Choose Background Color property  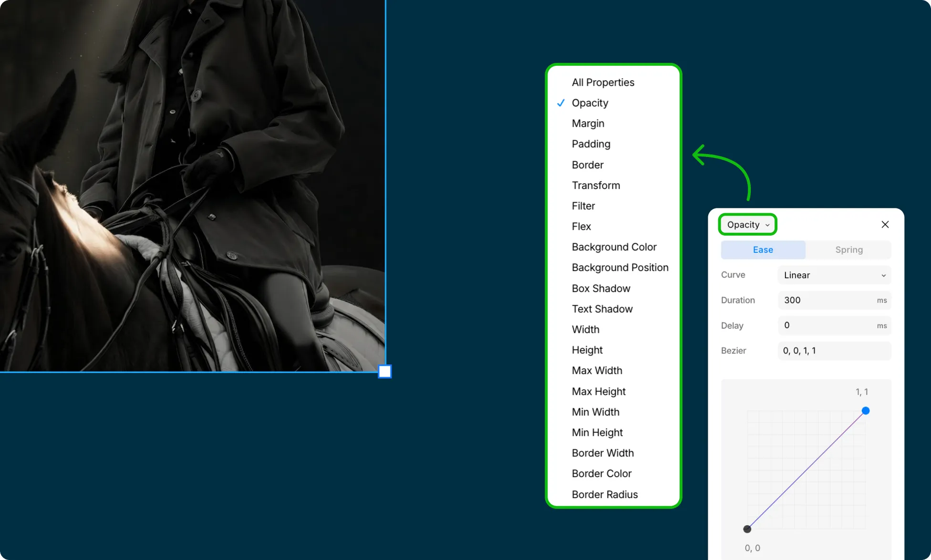[613, 247]
